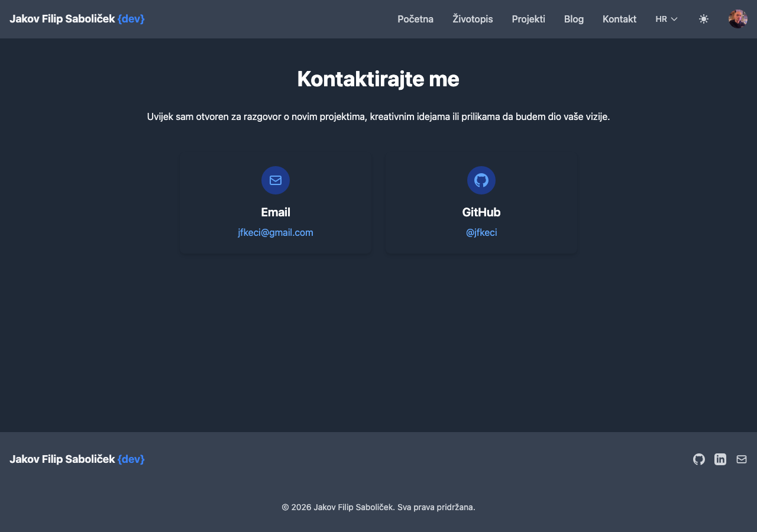Select the Projekti navigation tab
Image resolution: width=757 pixels, height=532 pixels.
(528, 19)
